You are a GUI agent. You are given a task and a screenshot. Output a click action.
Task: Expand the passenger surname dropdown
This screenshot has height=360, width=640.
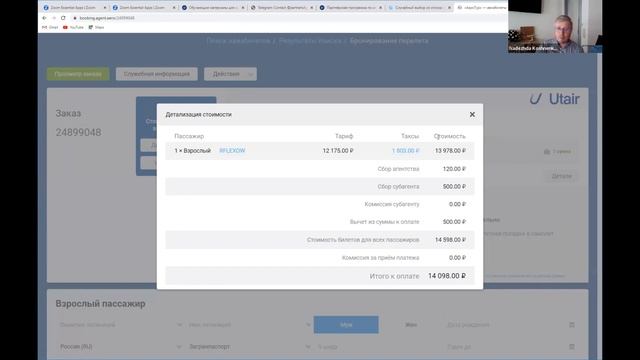coord(179,325)
